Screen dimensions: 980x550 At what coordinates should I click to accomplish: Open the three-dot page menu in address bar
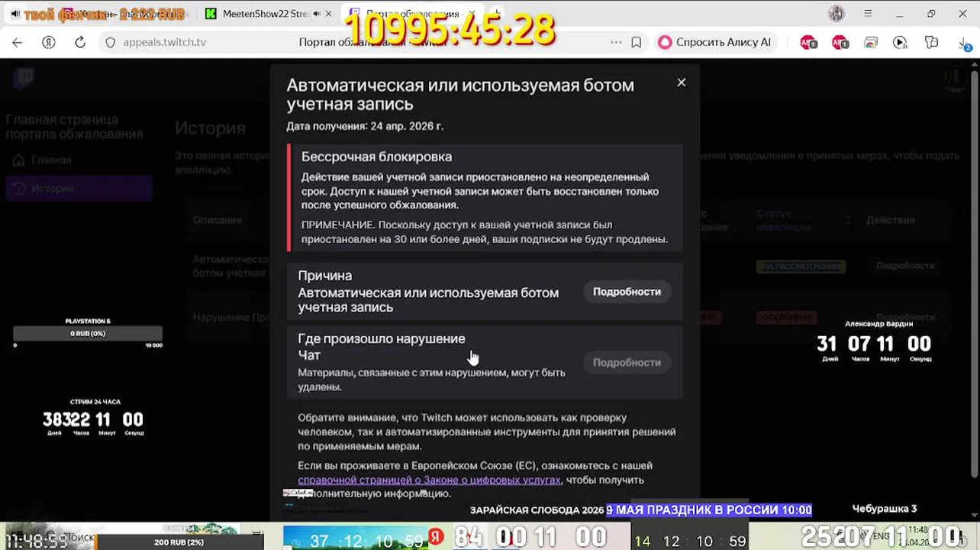click(616, 42)
